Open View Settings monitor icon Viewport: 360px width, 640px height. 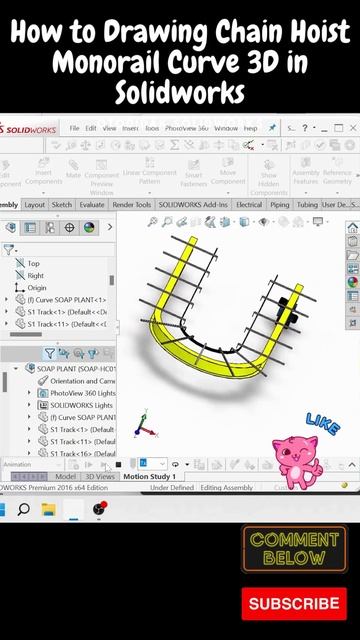click(x=318, y=222)
